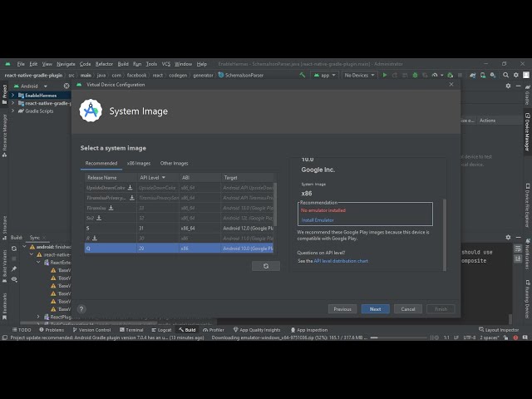Download the R system image

(95, 239)
